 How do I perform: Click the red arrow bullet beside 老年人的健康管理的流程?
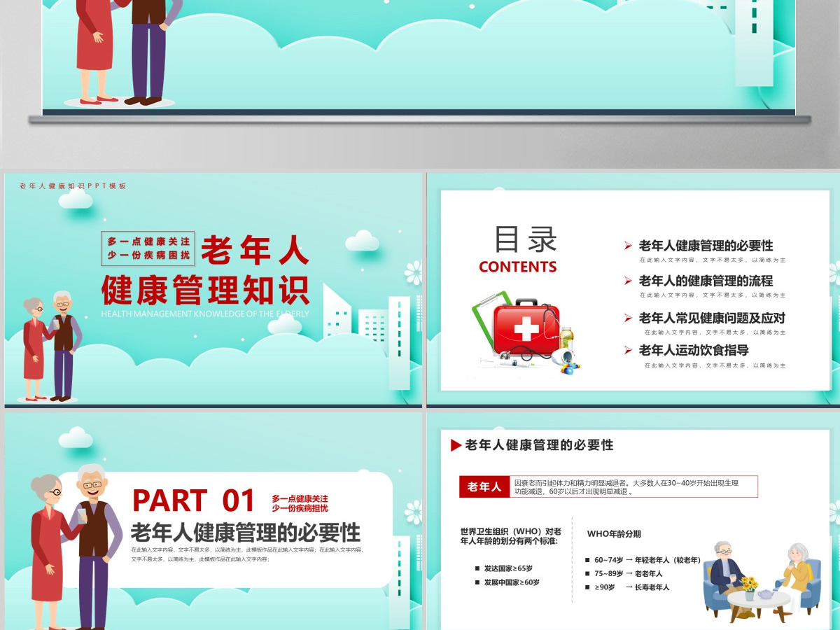click(629, 281)
